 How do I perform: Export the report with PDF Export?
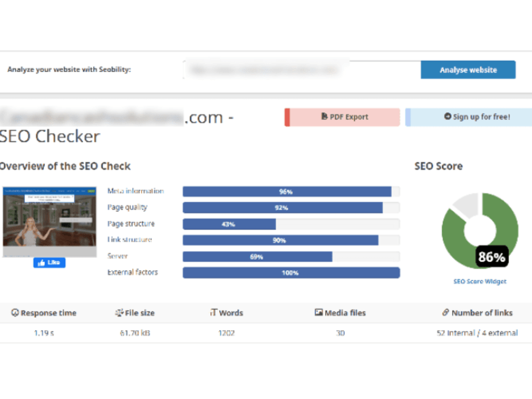pyautogui.click(x=342, y=117)
